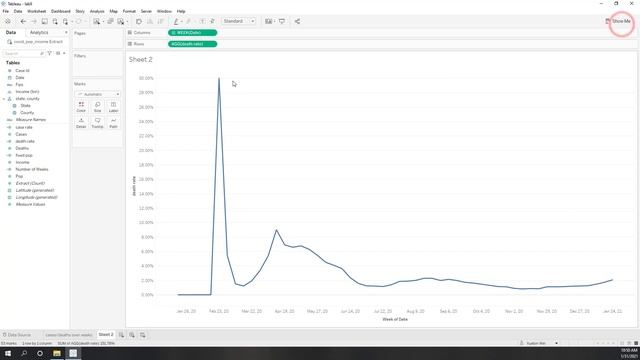
Task: Click the Undo back arrow
Action: (x=23, y=21)
